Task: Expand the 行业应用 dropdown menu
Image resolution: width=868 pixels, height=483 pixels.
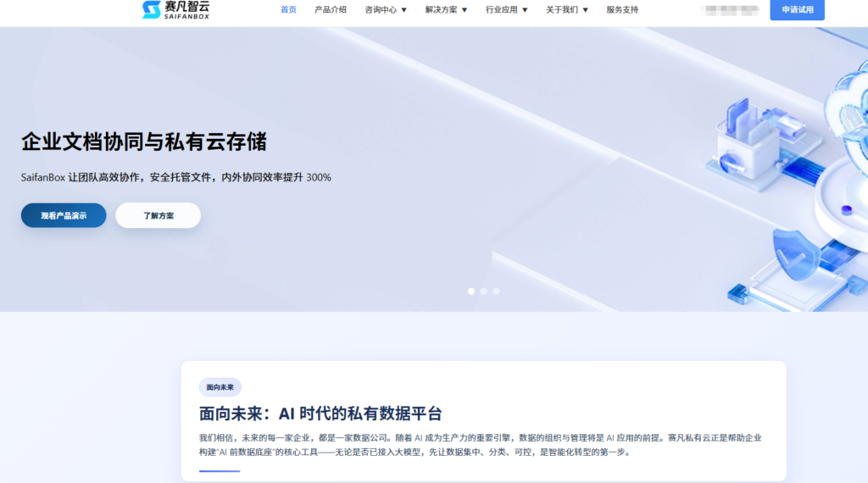Action: 506,10
